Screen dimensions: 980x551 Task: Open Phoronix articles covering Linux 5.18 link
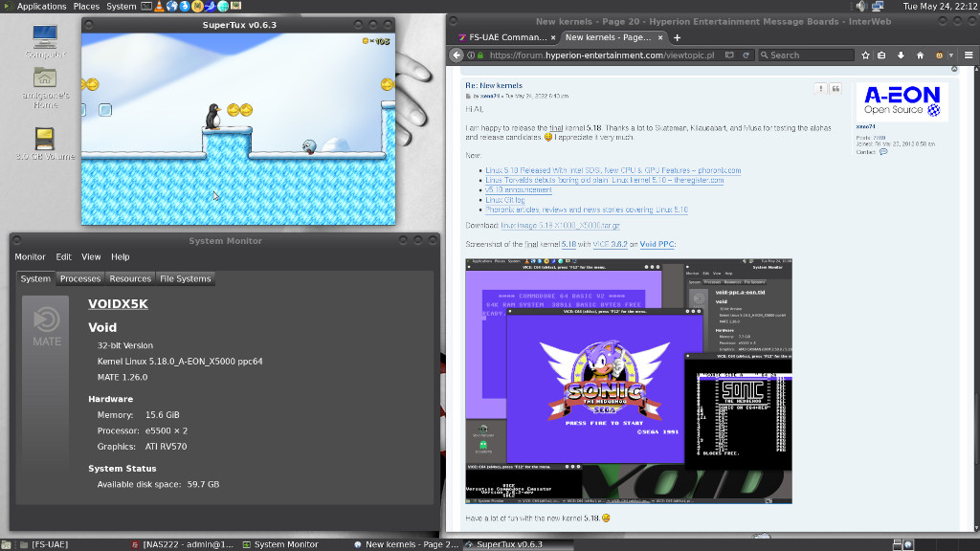coord(587,209)
